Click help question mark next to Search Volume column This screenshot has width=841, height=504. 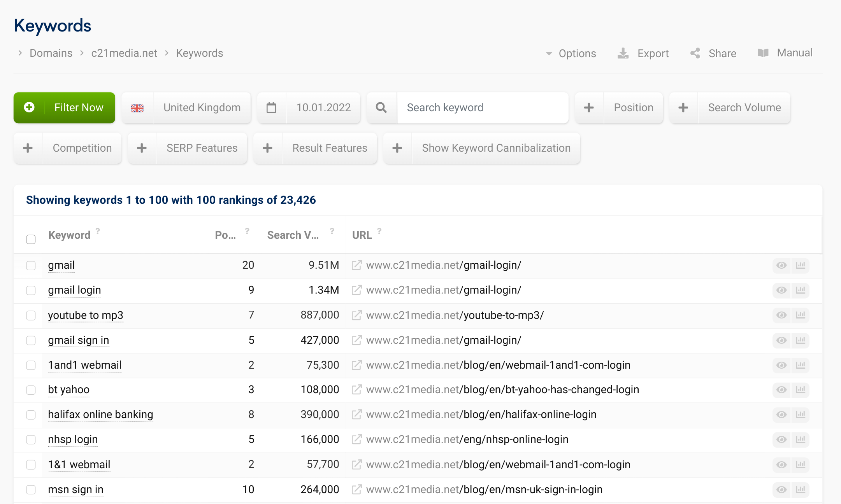[332, 231]
